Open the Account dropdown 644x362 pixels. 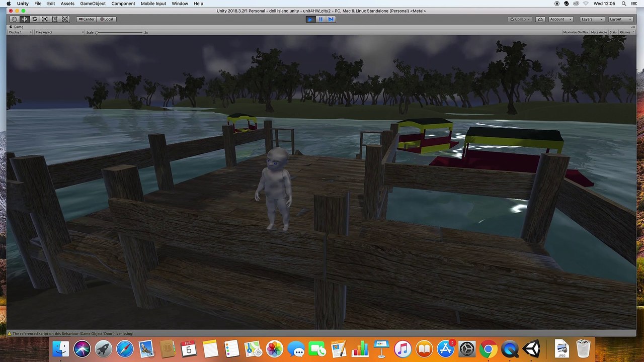pyautogui.click(x=560, y=19)
